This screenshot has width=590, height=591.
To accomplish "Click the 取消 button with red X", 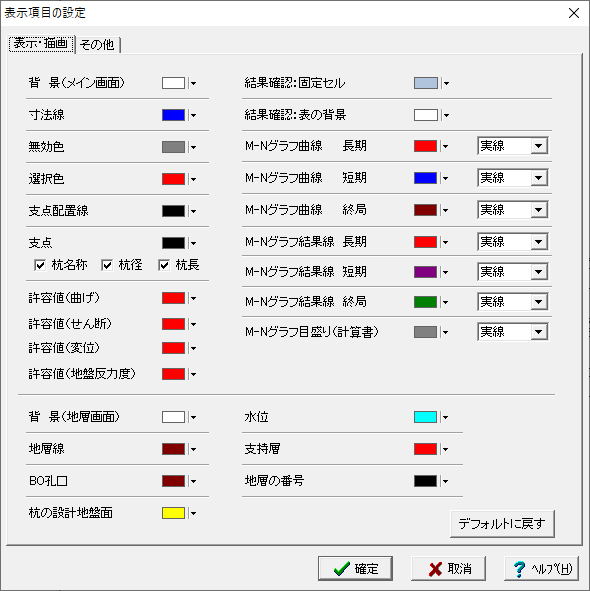I will tap(448, 568).
